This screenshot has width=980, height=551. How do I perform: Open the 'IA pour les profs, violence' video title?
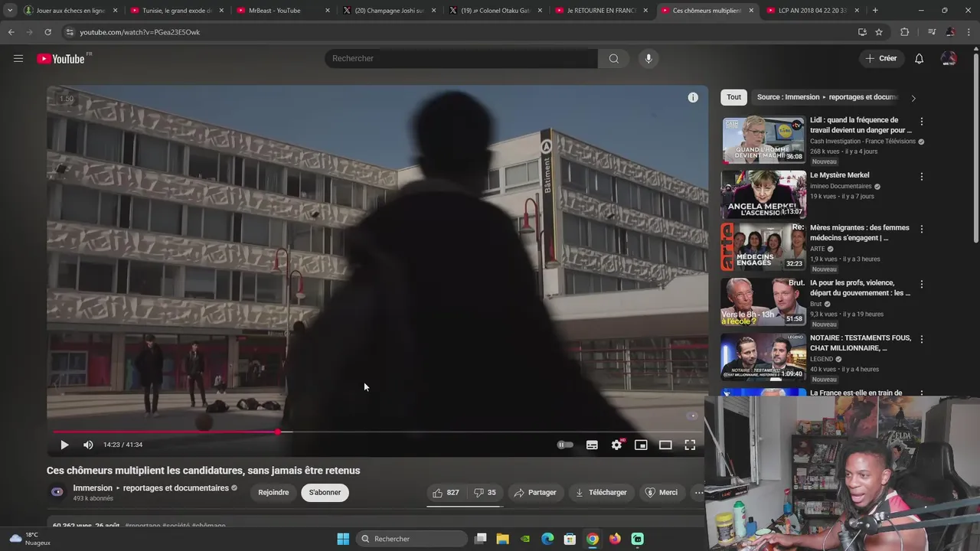click(861, 288)
